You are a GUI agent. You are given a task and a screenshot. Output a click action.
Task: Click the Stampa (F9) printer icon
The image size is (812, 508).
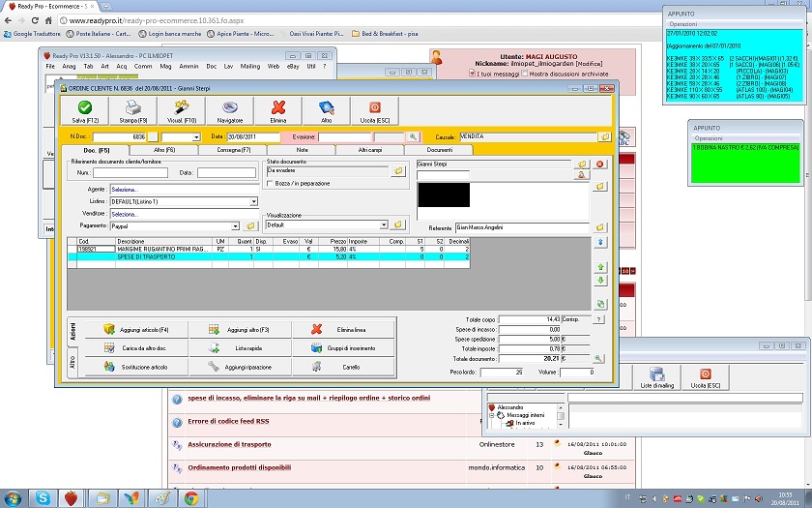(133, 107)
